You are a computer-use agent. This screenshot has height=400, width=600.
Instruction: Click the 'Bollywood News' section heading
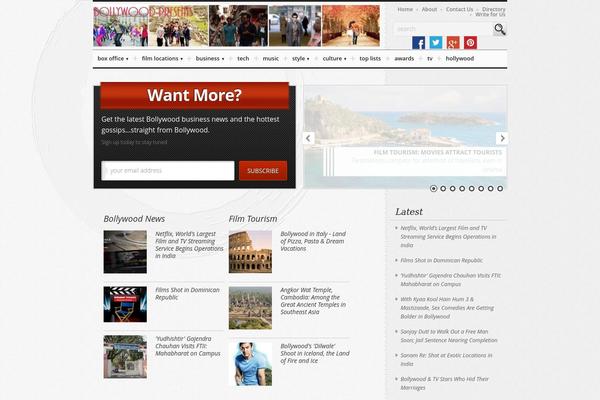pyautogui.click(x=134, y=219)
